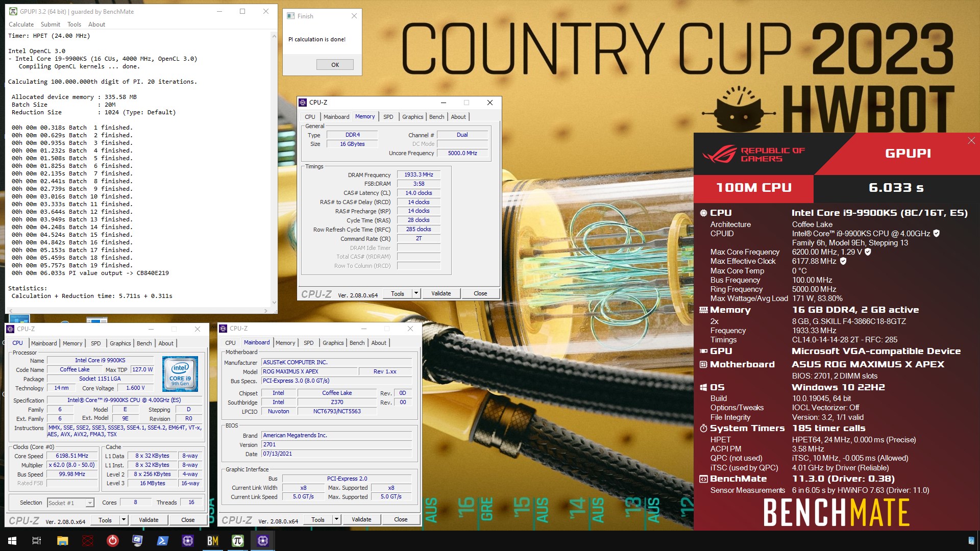This screenshot has height=551, width=980.
Task: Click the ROG Republic of Gamers logo
Action: [x=753, y=154]
